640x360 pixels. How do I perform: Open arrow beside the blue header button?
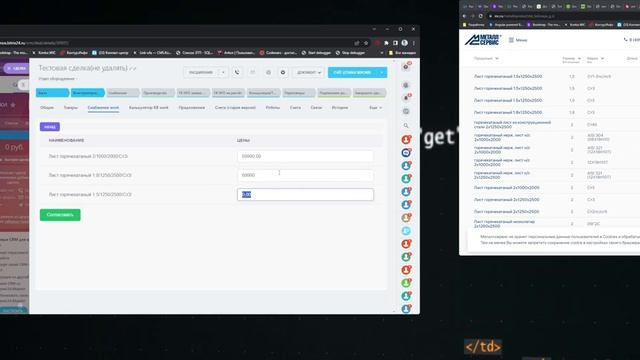(382, 72)
